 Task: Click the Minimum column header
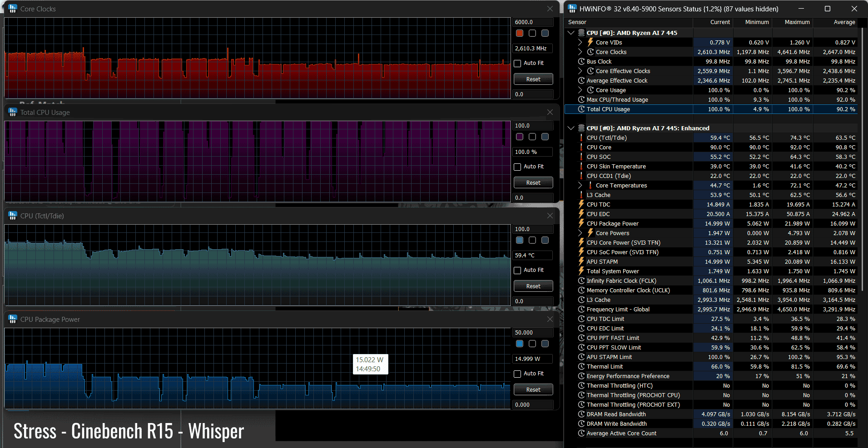(x=753, y=22)
